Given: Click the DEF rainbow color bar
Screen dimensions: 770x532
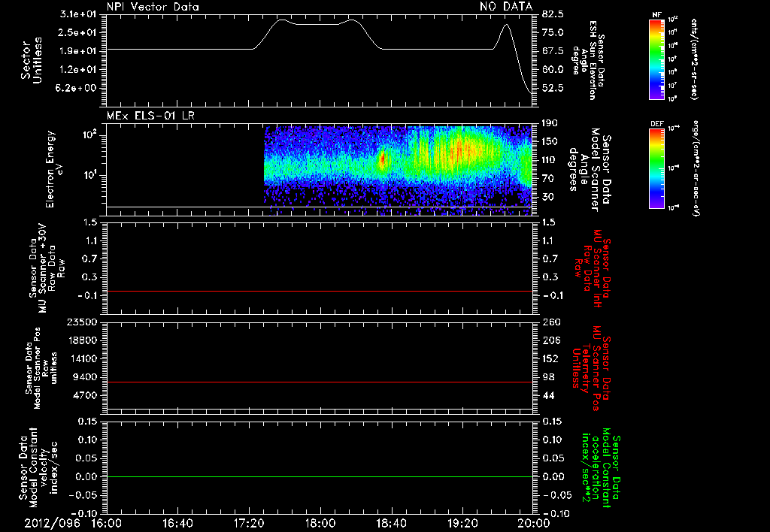Looking at the screenshot, I should pos(656,168).
